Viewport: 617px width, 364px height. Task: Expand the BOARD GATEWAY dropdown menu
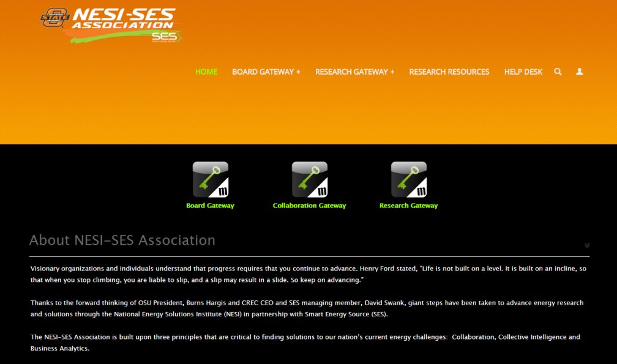click(x=266, y=72)
